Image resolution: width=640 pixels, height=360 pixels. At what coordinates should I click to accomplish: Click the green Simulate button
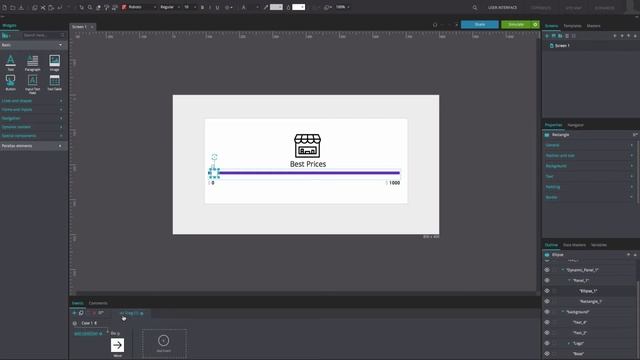(516, 24)
